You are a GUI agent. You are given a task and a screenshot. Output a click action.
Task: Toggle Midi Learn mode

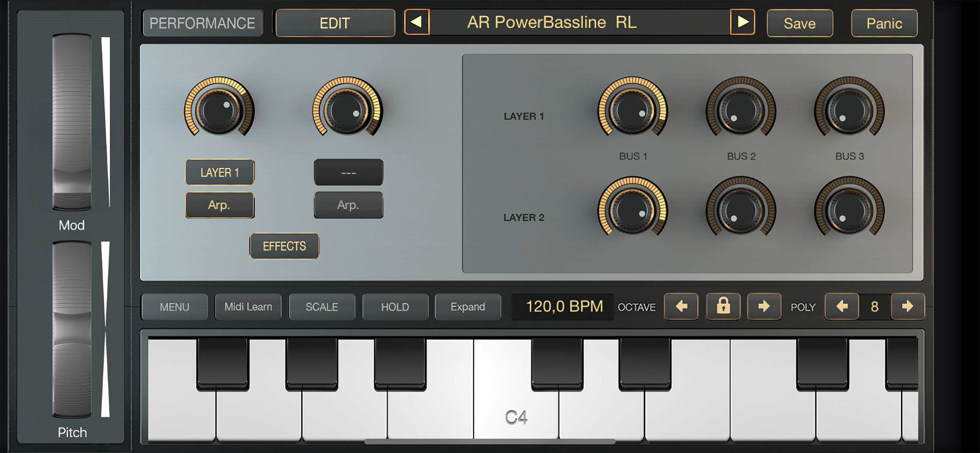click(x=248, y=307)
